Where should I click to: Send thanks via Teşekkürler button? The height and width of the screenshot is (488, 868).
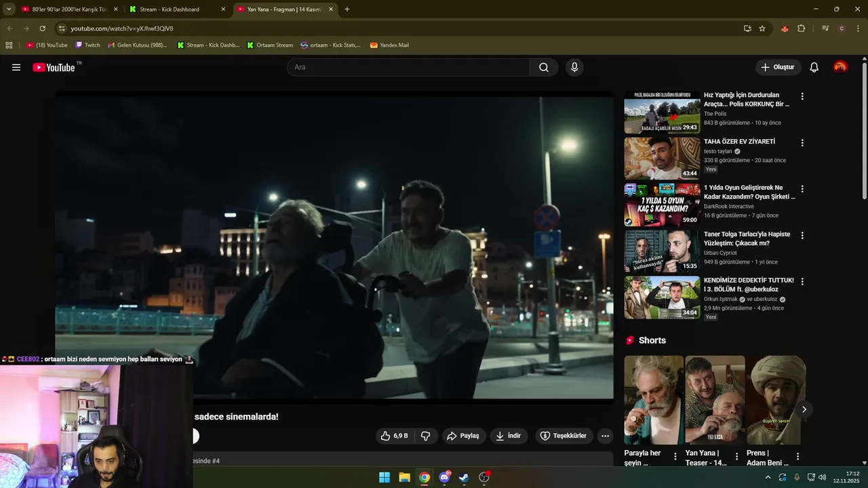pyautogui.click(x=563, y=436)
